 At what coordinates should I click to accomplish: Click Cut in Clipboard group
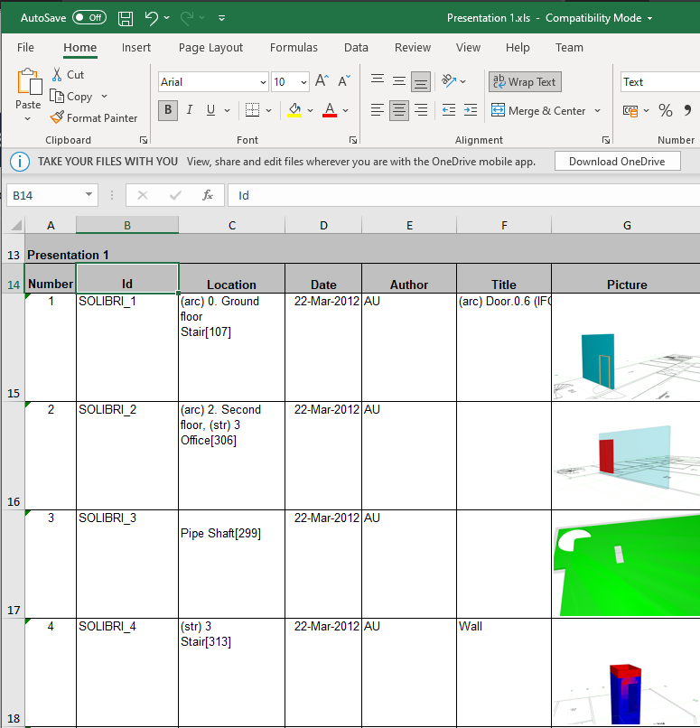pyautogui.click(x=68, y=75)
